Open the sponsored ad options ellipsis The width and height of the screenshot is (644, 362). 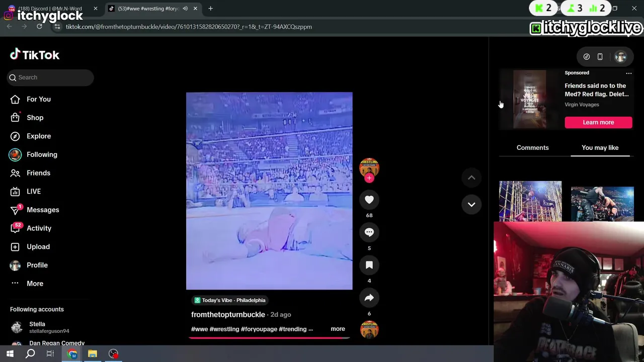628,73
